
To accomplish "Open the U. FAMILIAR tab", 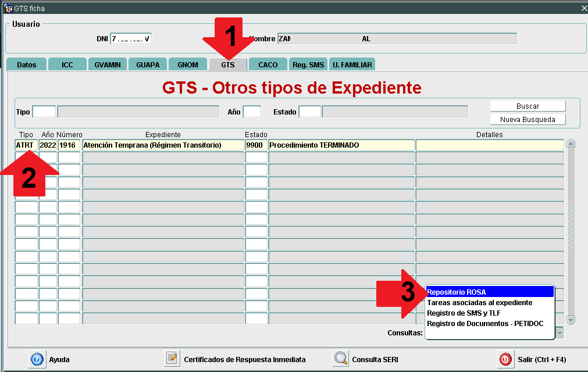I will click(352, 65).
